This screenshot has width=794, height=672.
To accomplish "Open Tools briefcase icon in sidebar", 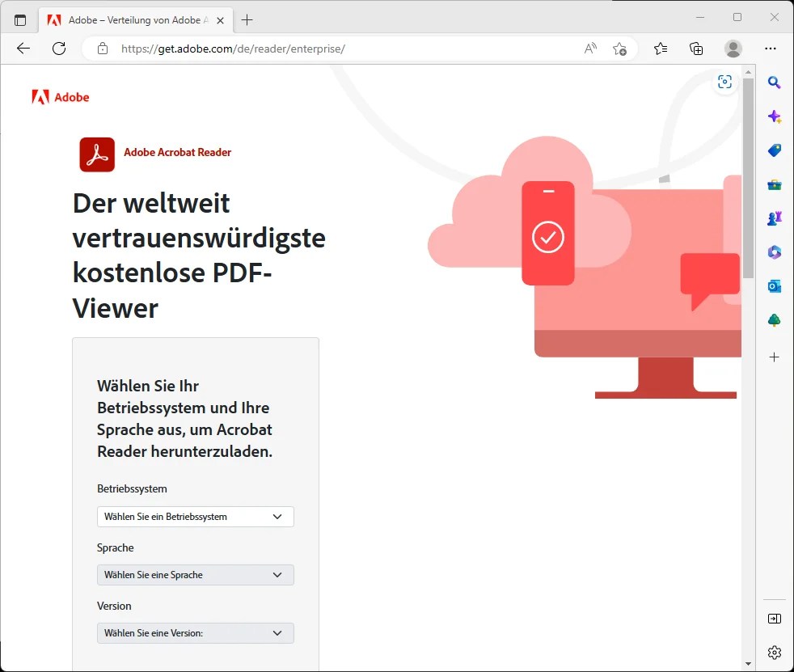I will (x=774, y=184).
